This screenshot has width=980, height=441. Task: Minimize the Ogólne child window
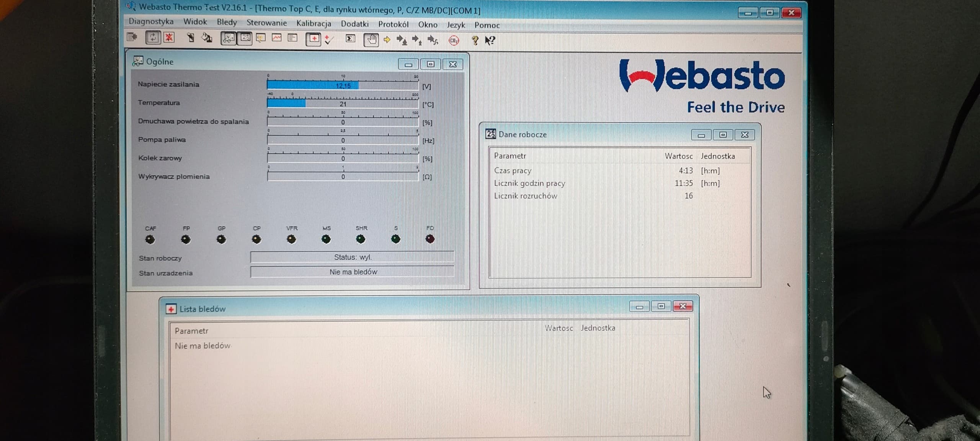click(x=408, y=64)
